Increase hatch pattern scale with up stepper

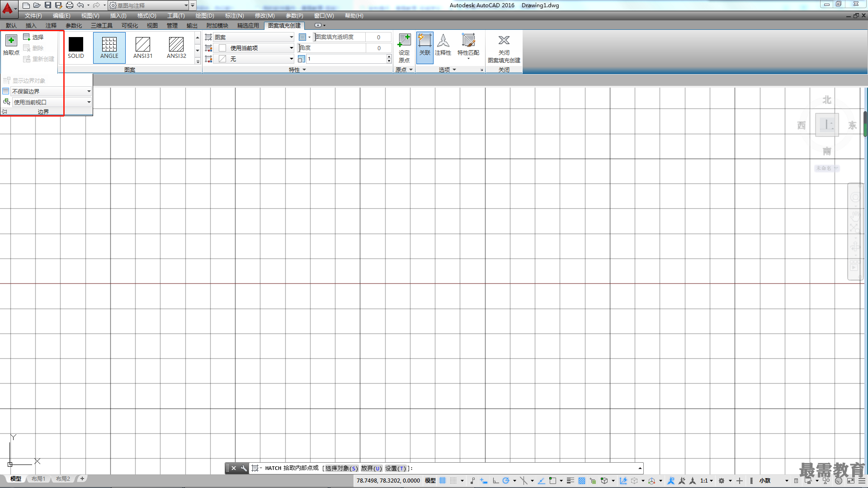click(x=389, y=57)
